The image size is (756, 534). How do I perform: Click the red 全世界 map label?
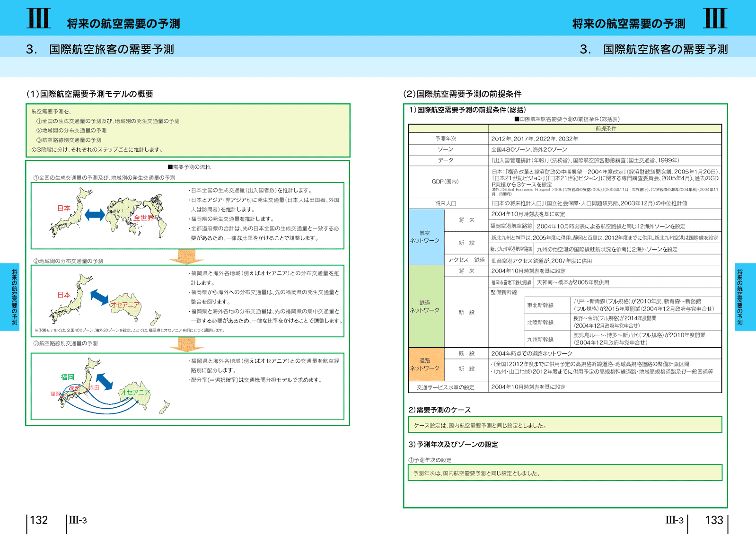[x=143, y=218]
